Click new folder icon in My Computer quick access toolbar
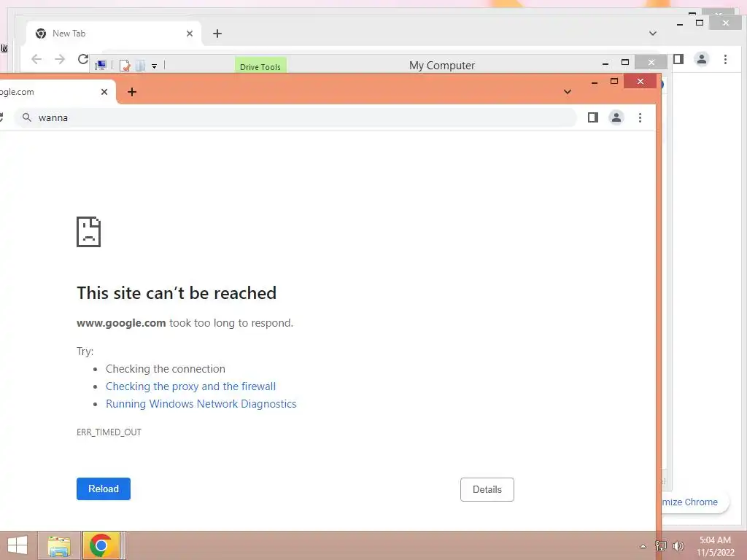 click(x=140, y=65)
